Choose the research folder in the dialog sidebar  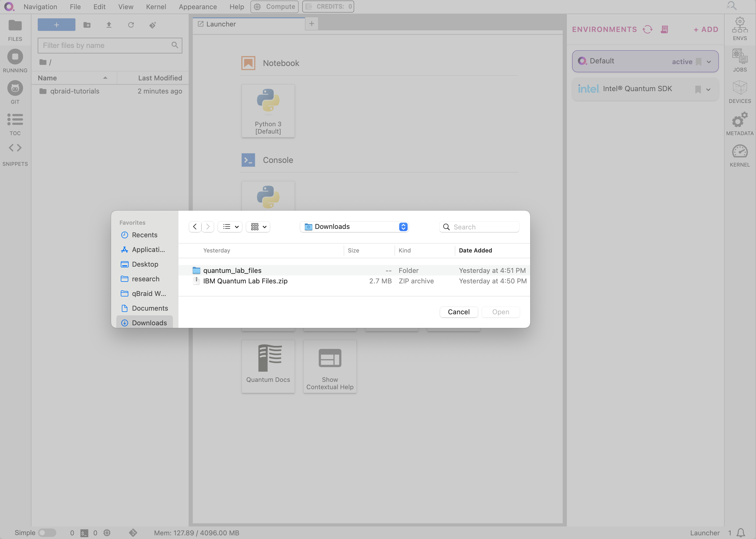(144, 279)
